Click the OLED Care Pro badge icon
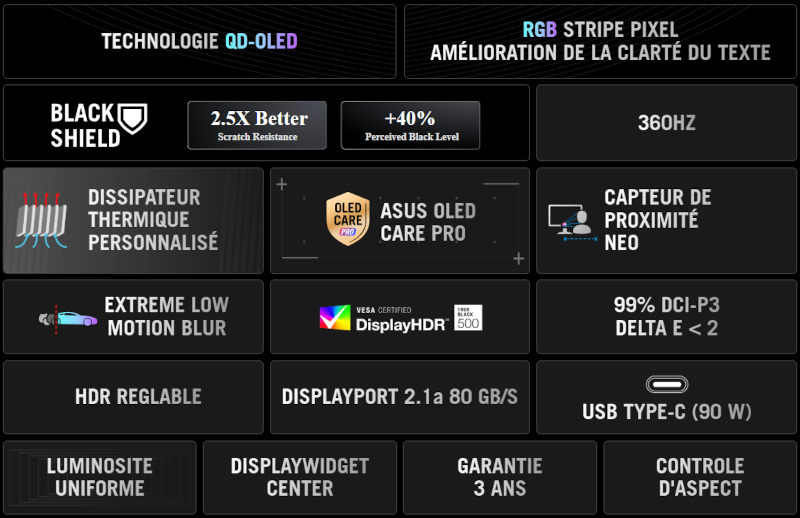Viewport: 800px width, 518px height. tap(347, 221)
